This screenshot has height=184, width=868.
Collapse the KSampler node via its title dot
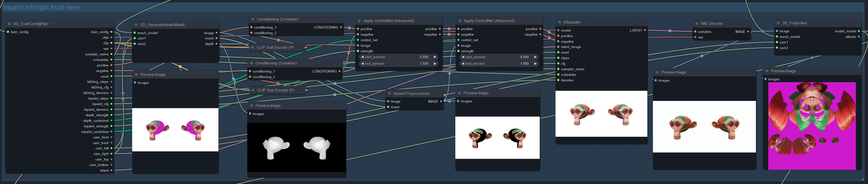560,22
